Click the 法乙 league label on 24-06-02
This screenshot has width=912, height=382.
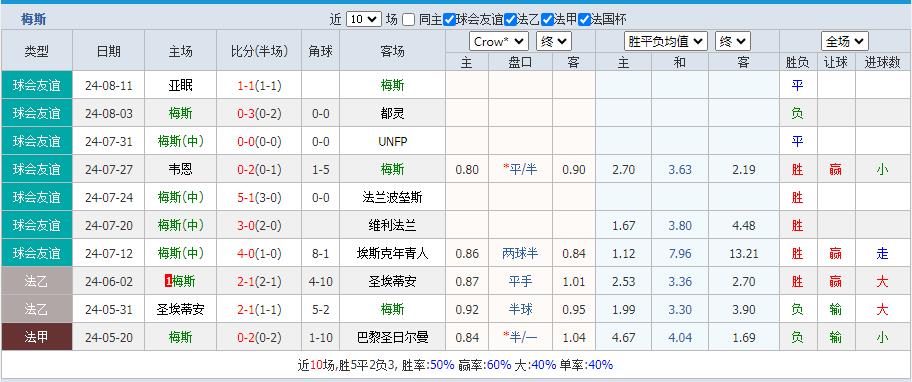37,281
